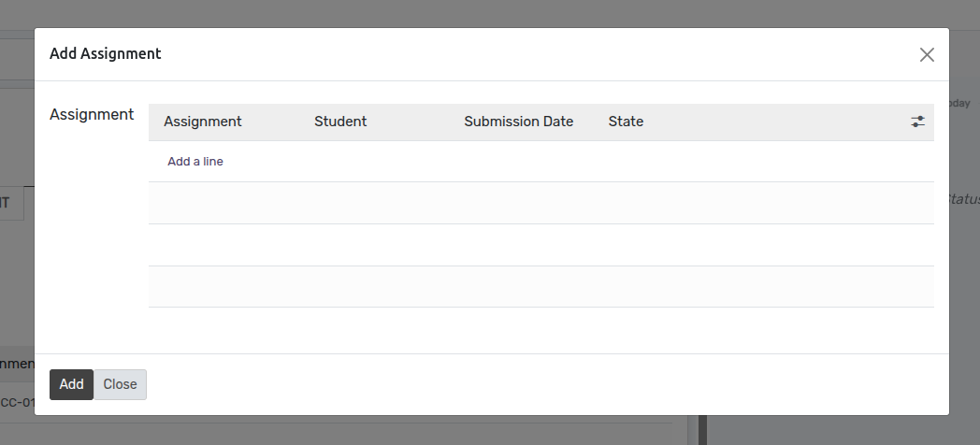The width and height of the screenshot is (980, 445).
Task: Sort by the Assignment column header
Action: point(203,122)
